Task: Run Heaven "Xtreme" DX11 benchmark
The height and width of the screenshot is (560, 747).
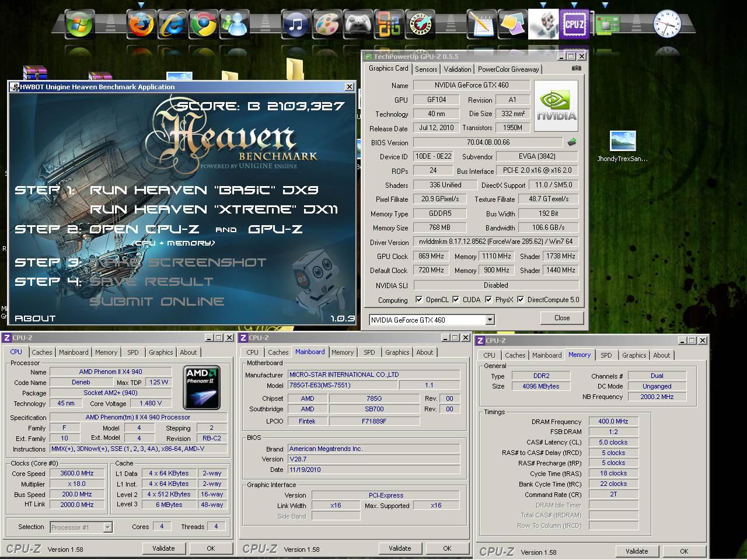Action: (214, 209)
